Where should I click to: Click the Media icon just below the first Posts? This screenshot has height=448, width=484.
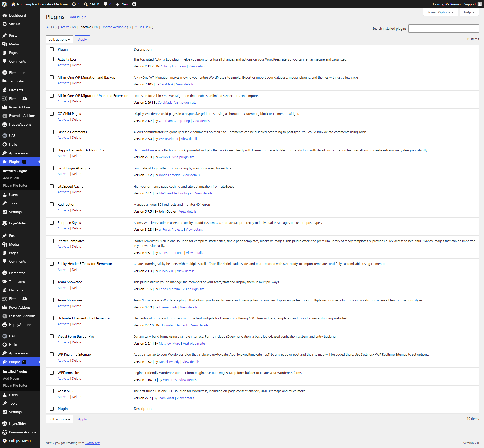5,44
